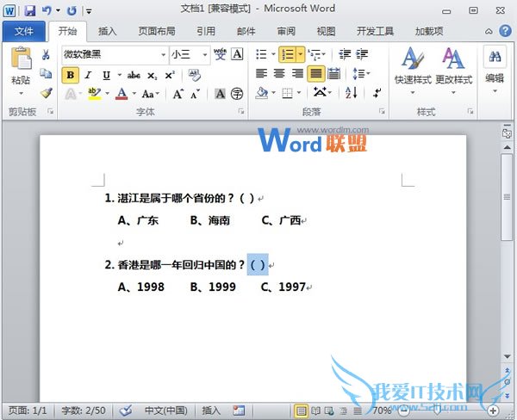Click the Save icon in quick access toolbar
This screenshot has width=517, height=420.
tap(30, 10)
